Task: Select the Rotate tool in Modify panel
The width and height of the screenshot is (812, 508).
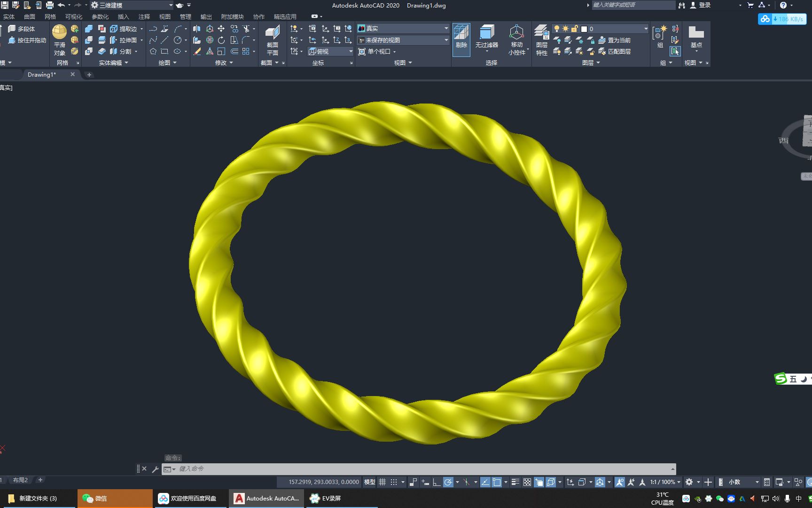Action: coord(221,40)
